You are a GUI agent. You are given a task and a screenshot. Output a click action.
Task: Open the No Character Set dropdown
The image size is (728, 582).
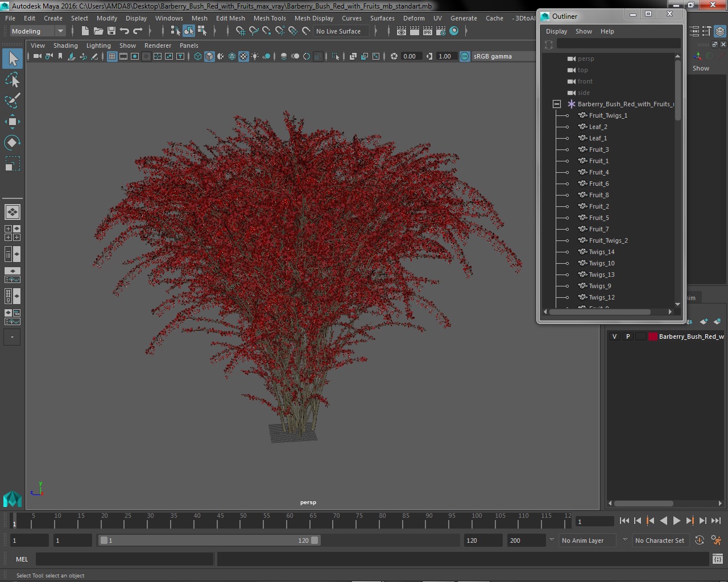(x=660, y=541)
